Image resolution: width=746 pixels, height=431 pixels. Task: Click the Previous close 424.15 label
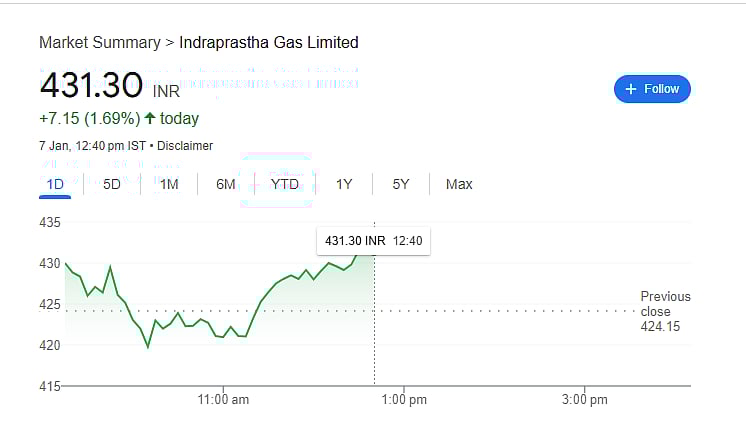pyautogui.click(x=665, y=311)
